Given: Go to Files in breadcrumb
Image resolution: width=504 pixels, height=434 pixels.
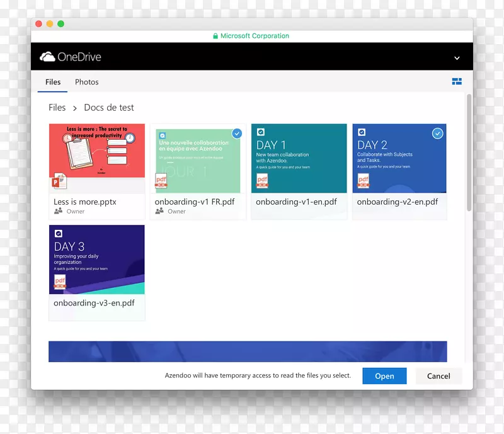Looking at the screenshot, I should pos(57,107).
